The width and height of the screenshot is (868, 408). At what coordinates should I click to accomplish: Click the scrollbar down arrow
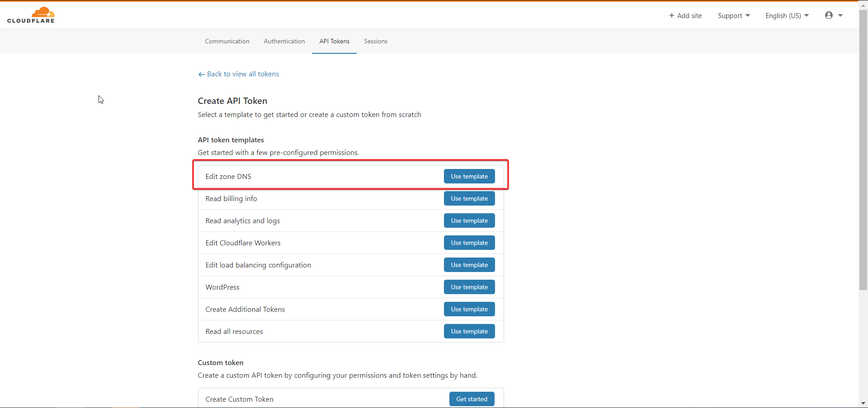click(863, 403)
